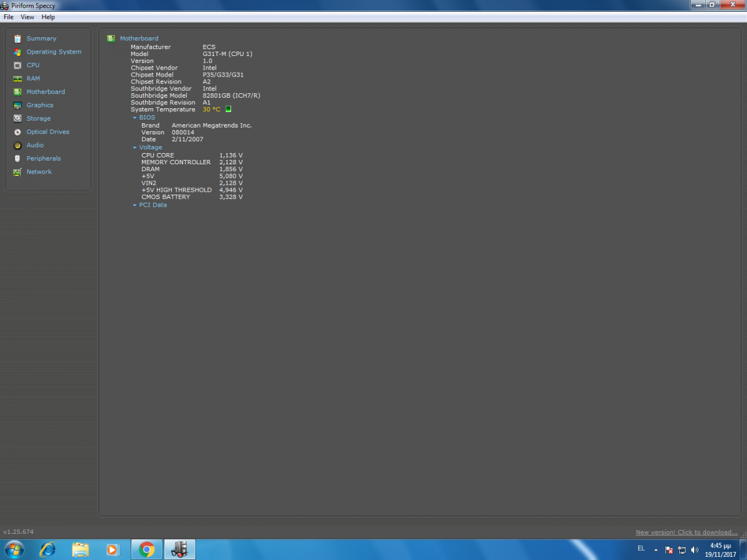The height and width of the screenshot is (560, 747).
Task: Open the RAM section
Action: (x=33, y=78)
